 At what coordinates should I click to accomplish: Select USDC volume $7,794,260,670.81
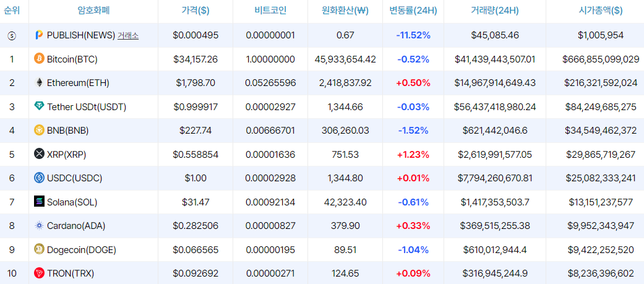pyautogui.click(x=495, y=178)
